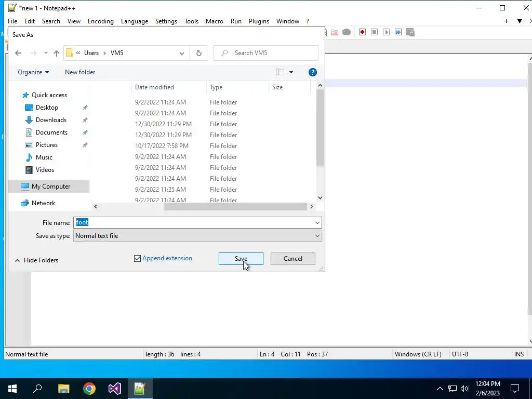Toggle the Append extension checkbox
Screen dimensions: 532x399
pyautogui.click(x=137, y=259)
